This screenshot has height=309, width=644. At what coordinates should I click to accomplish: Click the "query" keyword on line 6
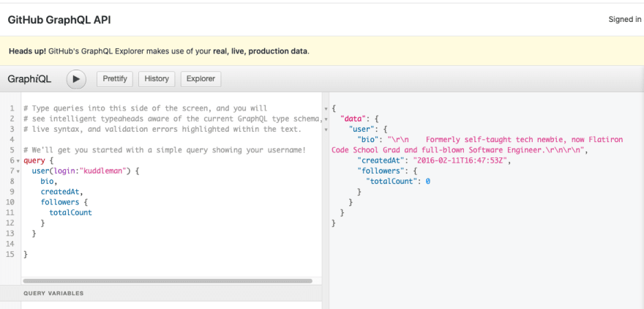point(34,160)
